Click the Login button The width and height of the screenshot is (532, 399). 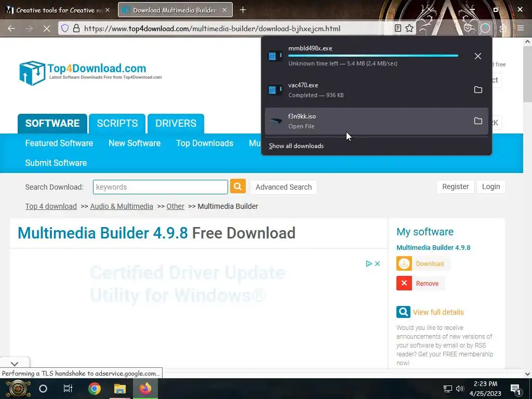click(x=491, y=187)
